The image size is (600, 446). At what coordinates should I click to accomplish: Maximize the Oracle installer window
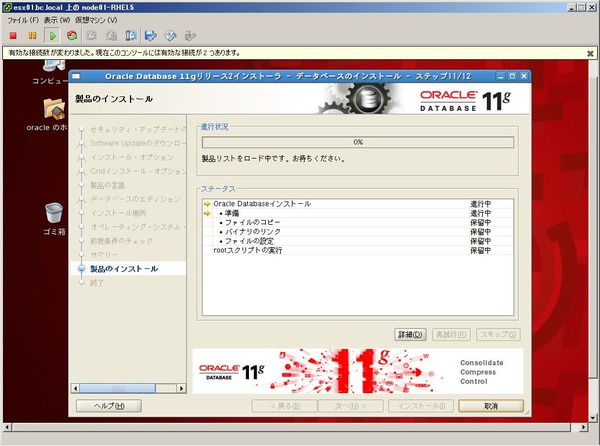512,76
